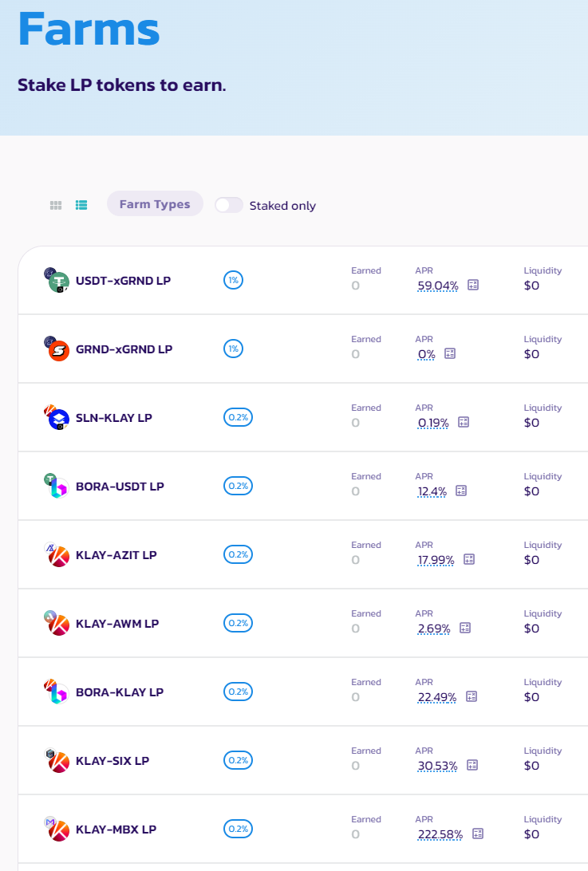588x871 pixels.
Task: Open ROI calculator for GRND-xGRND LP
Action: coord(449,353)
